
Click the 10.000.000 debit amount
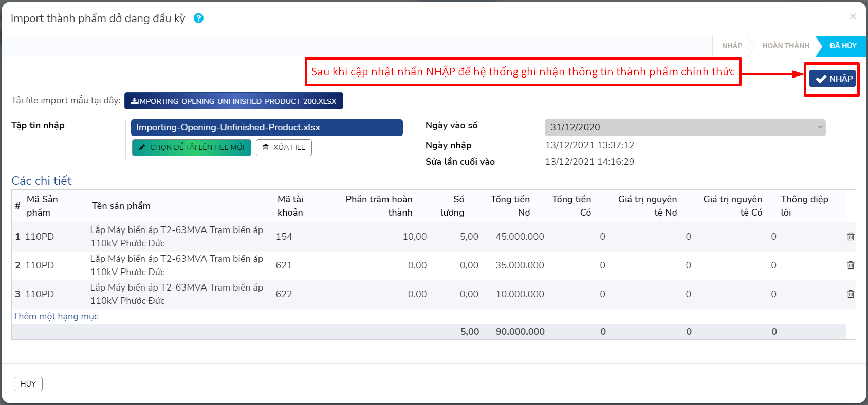click(520, 294)
